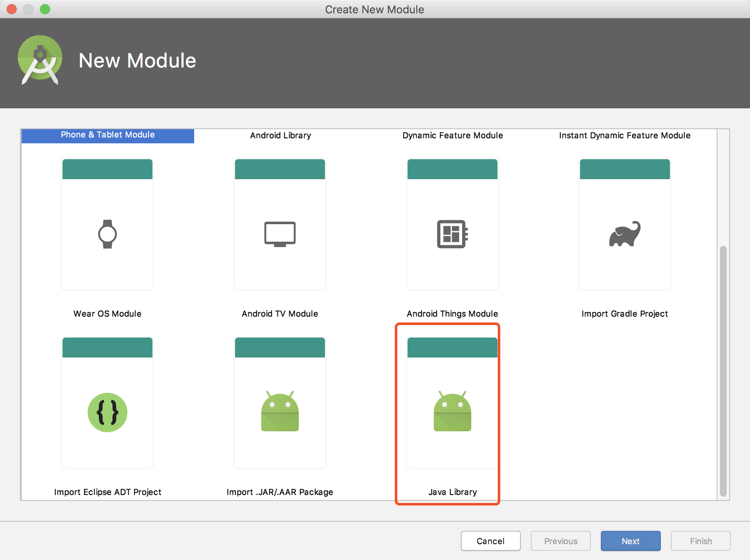Click the Wear OS Module label
The height and width of the screenshot is (560, 750).
[107, 314]
